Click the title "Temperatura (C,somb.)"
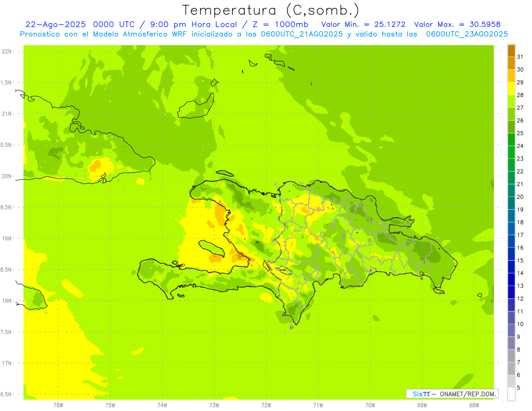Image resolution: width=532 pixels, height=411 pixels. click(271, 10)
